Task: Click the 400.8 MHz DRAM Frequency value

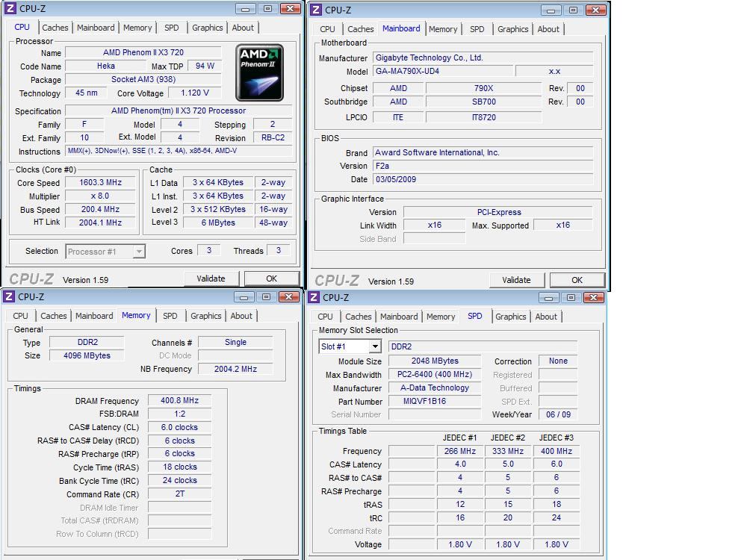Action: (179, 400)
